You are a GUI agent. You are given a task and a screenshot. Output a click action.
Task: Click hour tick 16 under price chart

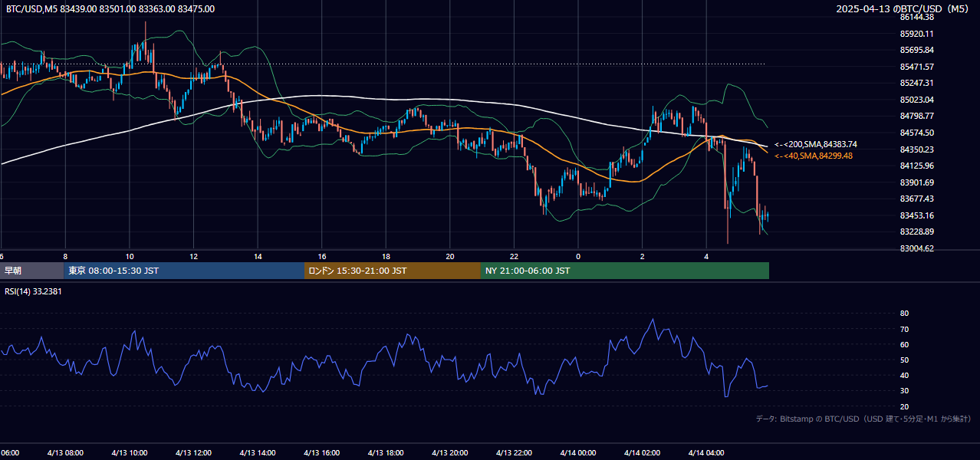tap(322, 256)
